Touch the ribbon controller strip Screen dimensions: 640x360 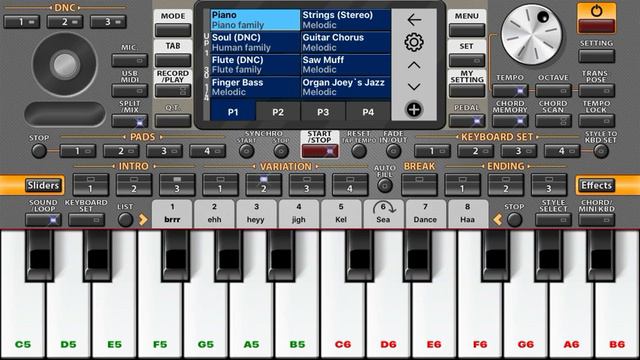pyautogui.click(x=65, y=113)
